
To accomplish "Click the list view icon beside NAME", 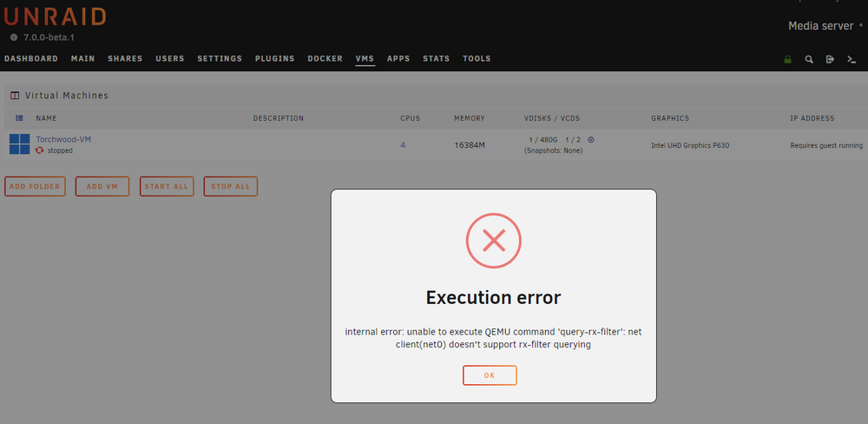I will point(19,118).
